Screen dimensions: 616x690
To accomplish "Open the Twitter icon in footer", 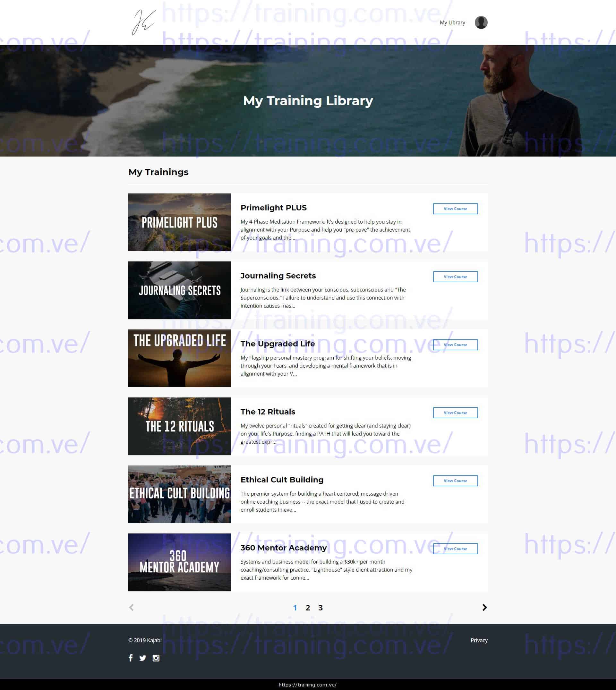I will [x=143, y=658].
